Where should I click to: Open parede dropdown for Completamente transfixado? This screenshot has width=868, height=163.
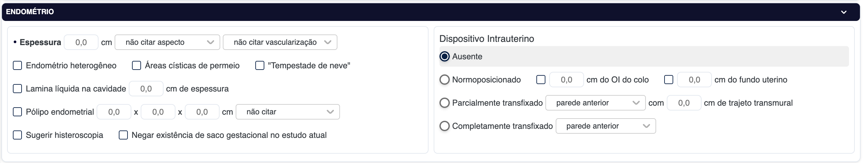(605, 126)
